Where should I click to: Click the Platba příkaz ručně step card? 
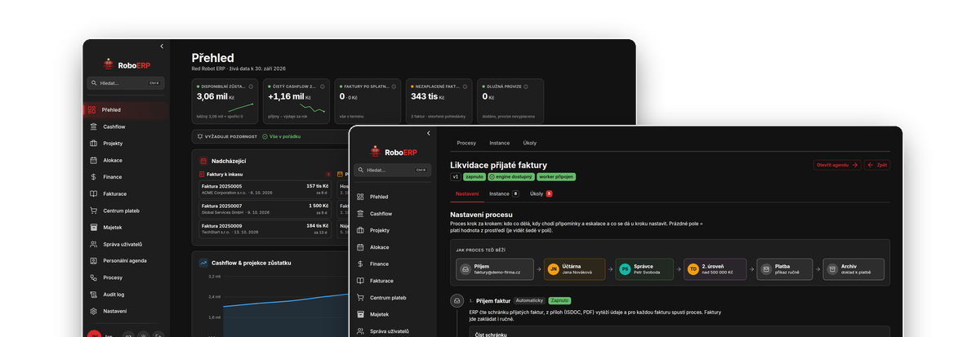click(x=785, y=268)
